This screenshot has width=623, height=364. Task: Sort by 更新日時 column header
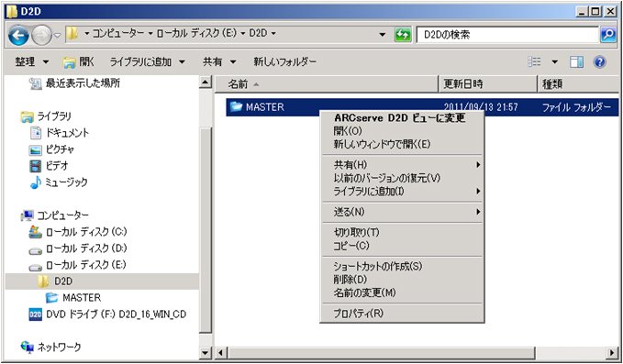click(488, 84)
